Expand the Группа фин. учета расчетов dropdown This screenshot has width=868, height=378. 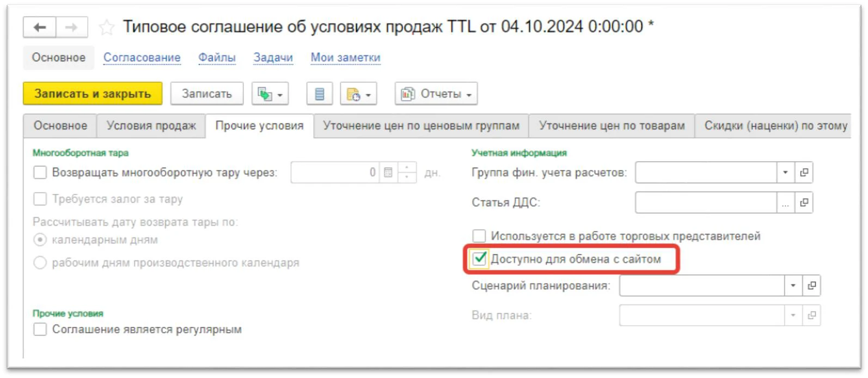tap(785, 173)
